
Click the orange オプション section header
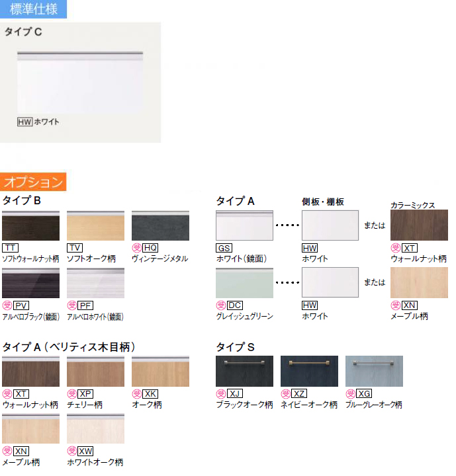point(33,182)
